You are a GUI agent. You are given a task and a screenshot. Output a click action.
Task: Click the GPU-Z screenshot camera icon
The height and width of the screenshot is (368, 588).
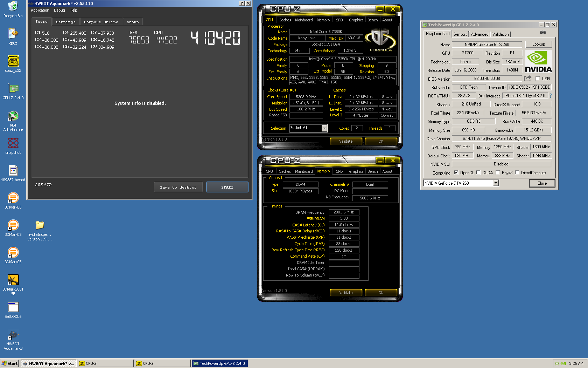pos(542,32)
